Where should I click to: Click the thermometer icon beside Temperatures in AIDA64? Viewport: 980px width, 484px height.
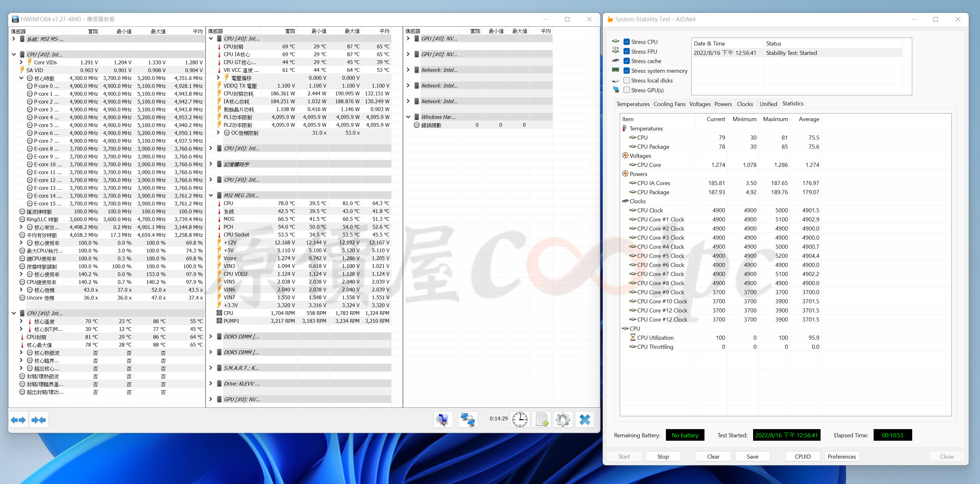(x=625, y=128)
